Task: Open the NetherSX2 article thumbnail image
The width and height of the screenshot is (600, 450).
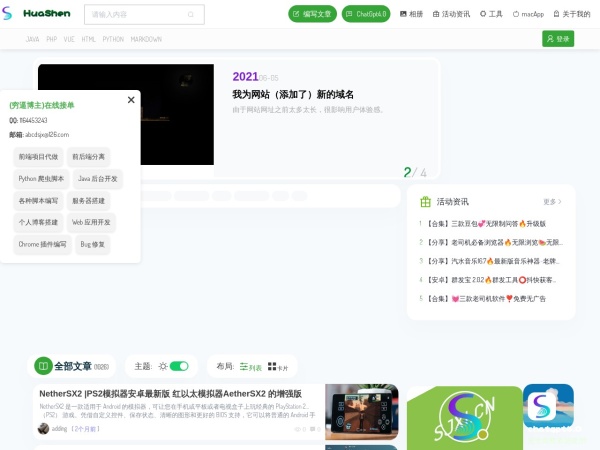Action: [361, 412]
